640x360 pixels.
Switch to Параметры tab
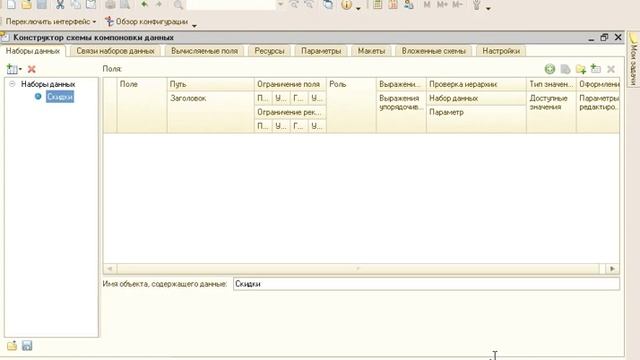[321, 51]
